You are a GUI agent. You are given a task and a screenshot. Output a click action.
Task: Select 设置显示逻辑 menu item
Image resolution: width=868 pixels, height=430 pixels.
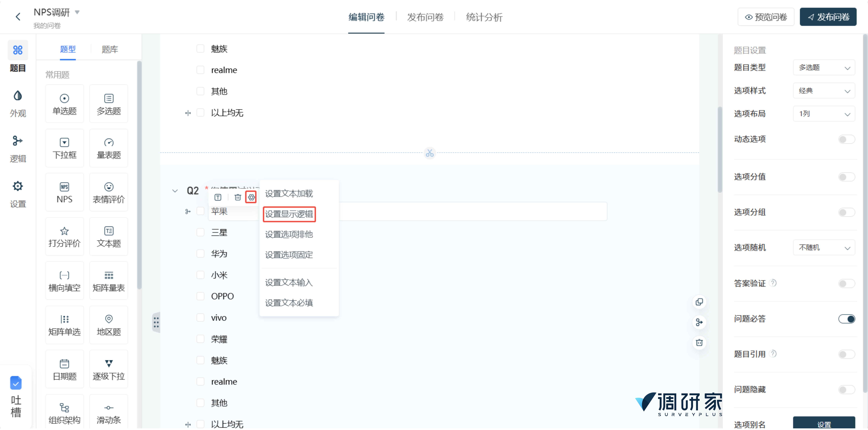(289, 214)
